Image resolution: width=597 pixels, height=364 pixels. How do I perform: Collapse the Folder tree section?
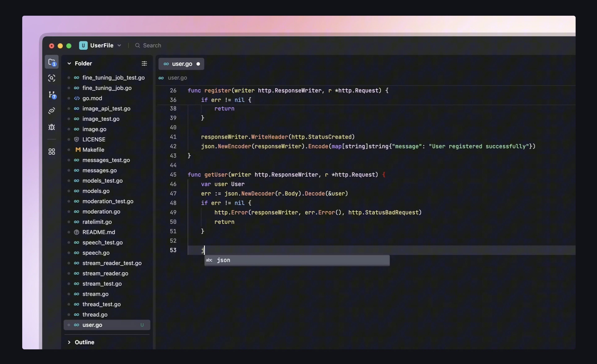[69, 63]
